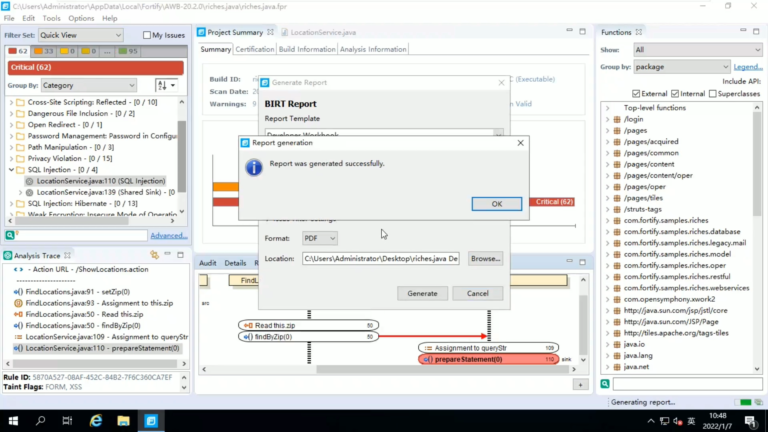Click the plus button below diagram
768x432 pixels.
point(580,385)
